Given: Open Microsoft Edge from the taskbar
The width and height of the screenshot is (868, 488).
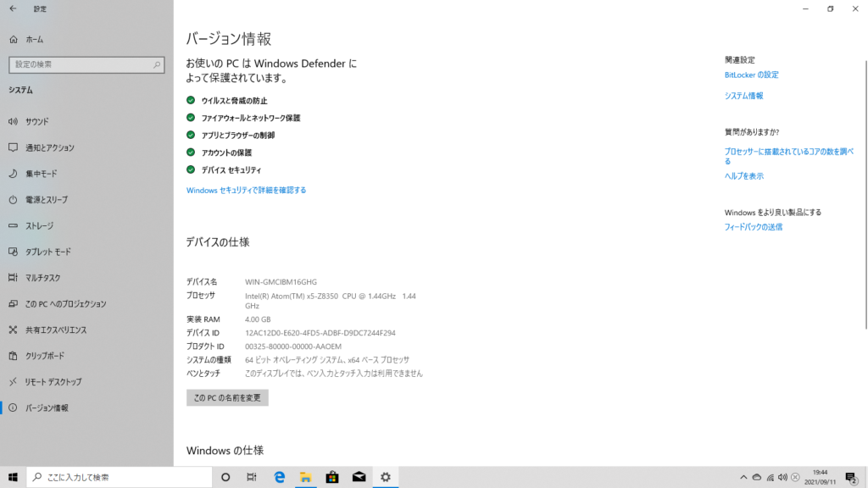Looking at the screenshot, I should click(x=279, y=477).
